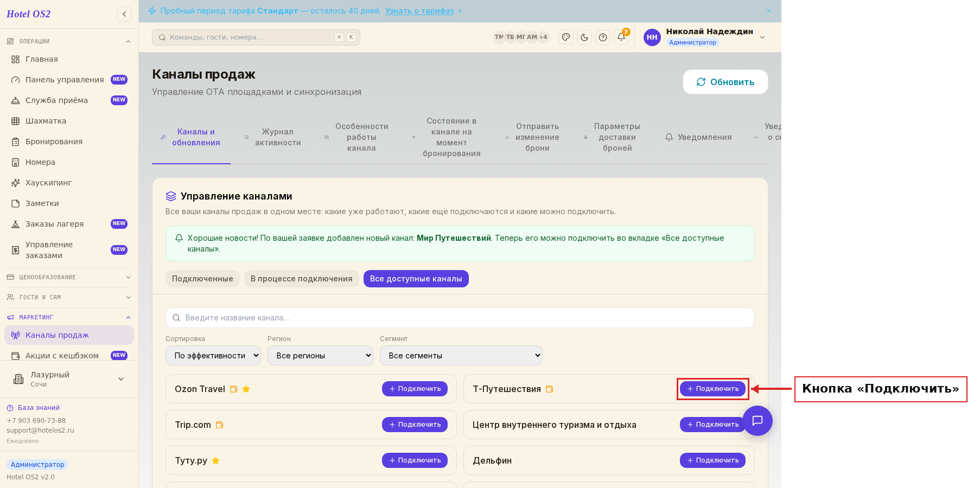The image size is (980, 488).
Task: Expand the ГОСТИ И CRM section
Action: pyautogui.click(x=69, y=297)
